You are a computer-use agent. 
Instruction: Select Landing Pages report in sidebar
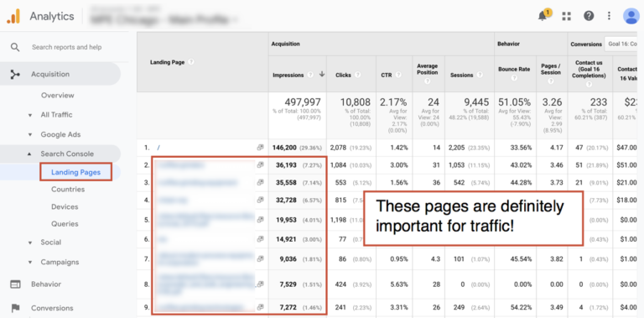coord(75,172)
